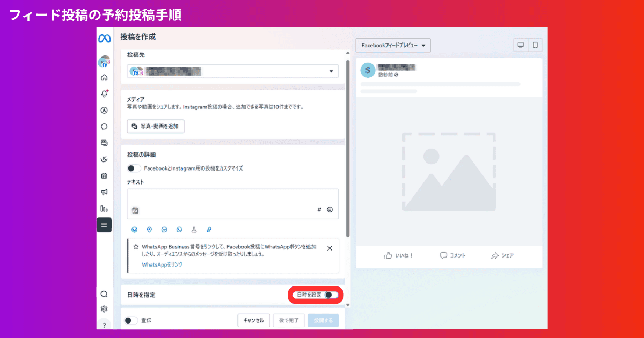
Task: Insert a hashtag from the # icon
Action: tap(319, 210)
